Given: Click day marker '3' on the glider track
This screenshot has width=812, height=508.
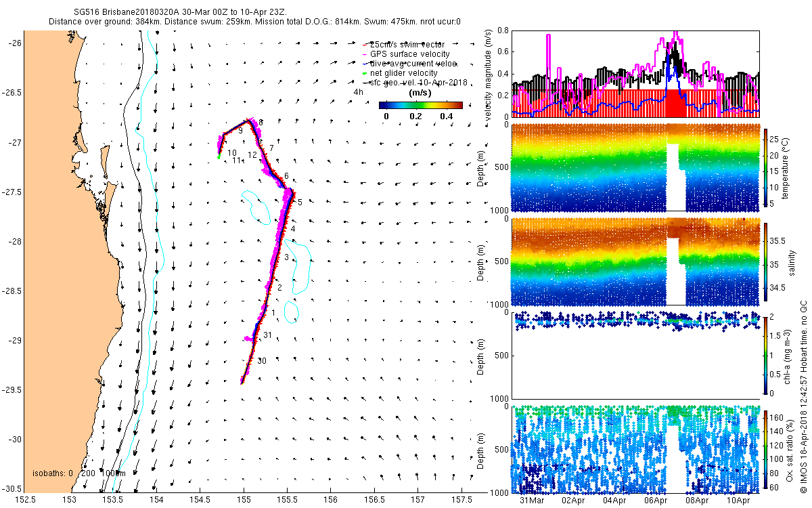Looking at the screenshot, I should 287,257.
